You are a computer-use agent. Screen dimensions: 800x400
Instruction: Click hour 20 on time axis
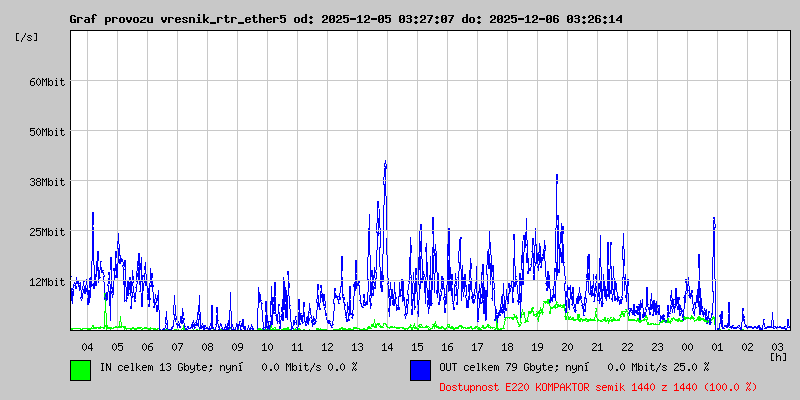(567, 346)
